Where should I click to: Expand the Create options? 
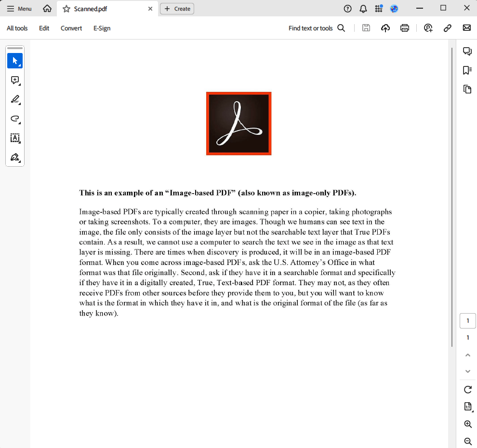[177, 8]
